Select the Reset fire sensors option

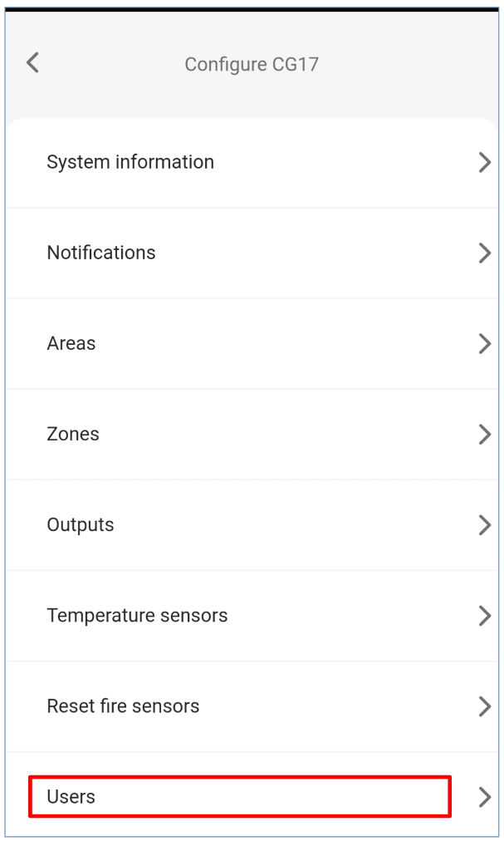123,706
